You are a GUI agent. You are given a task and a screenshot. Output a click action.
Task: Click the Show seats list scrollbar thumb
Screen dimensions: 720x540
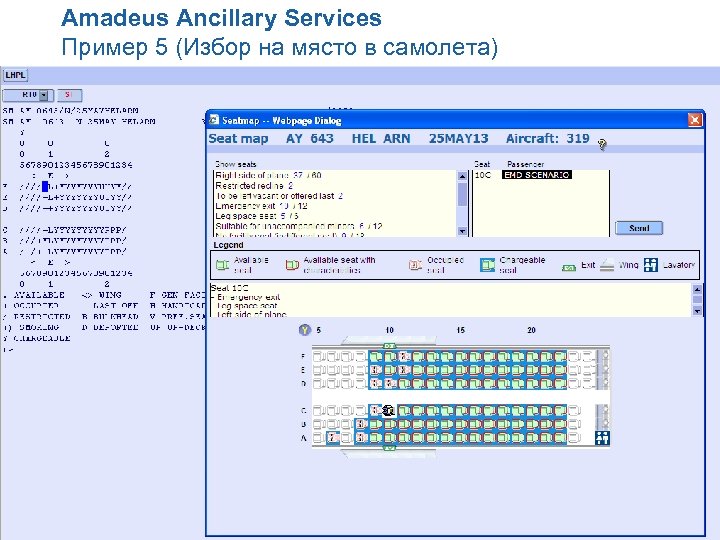[462, 194]
